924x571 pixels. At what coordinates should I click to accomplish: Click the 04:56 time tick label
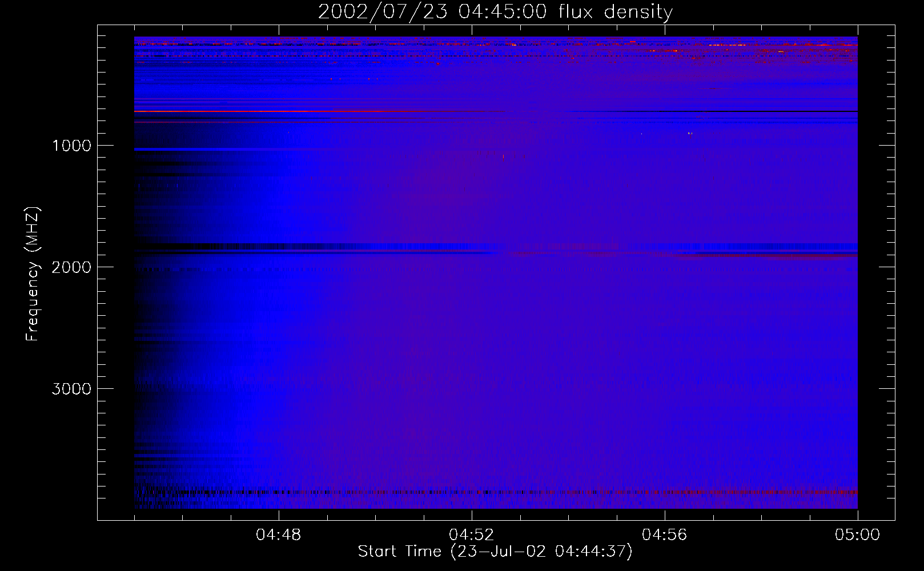click(x=665, y=535)
